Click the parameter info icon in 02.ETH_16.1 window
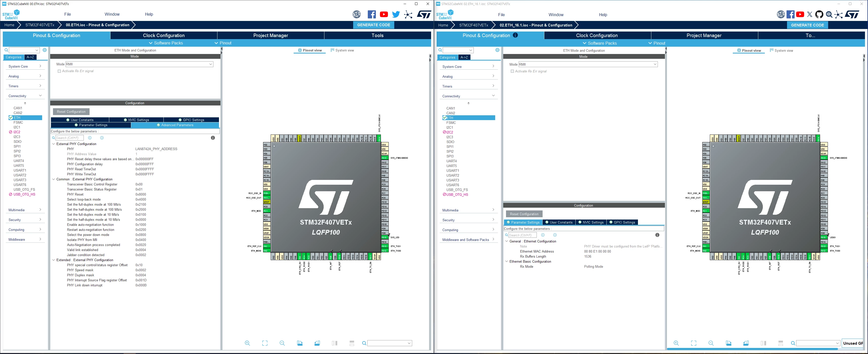 point(657,235)
